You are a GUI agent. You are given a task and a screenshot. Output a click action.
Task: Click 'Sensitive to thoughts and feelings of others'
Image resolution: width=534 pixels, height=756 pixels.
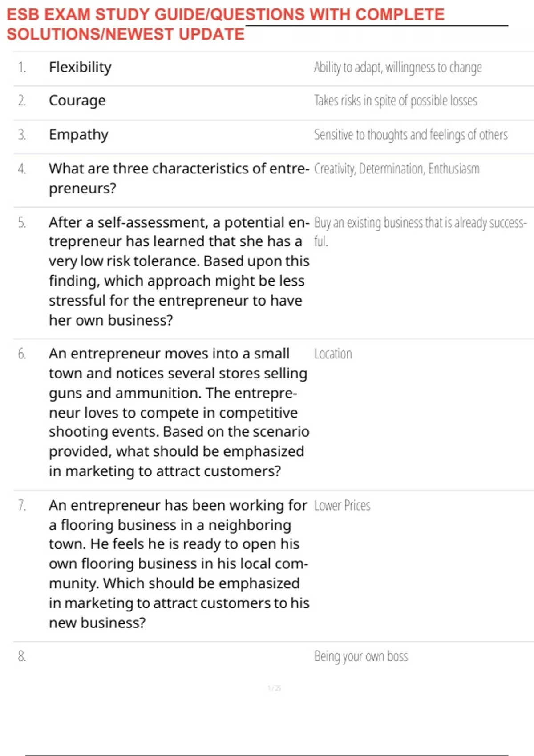(410, 135)
